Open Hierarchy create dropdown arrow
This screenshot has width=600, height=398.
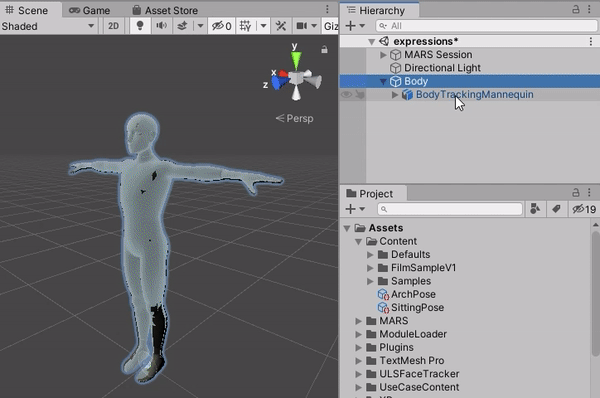(x=362, y=26)
